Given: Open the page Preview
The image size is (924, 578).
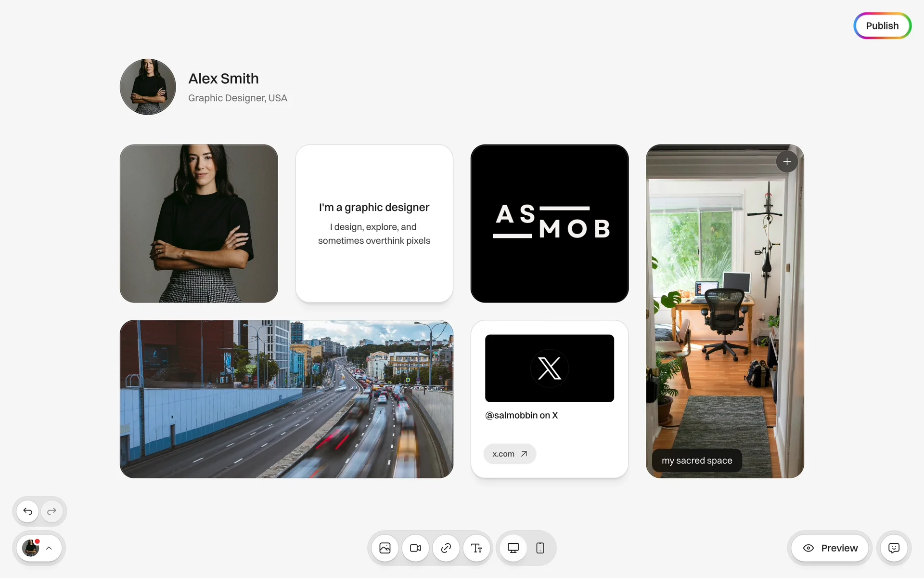Looking at the screenshot, I should 830,548.
